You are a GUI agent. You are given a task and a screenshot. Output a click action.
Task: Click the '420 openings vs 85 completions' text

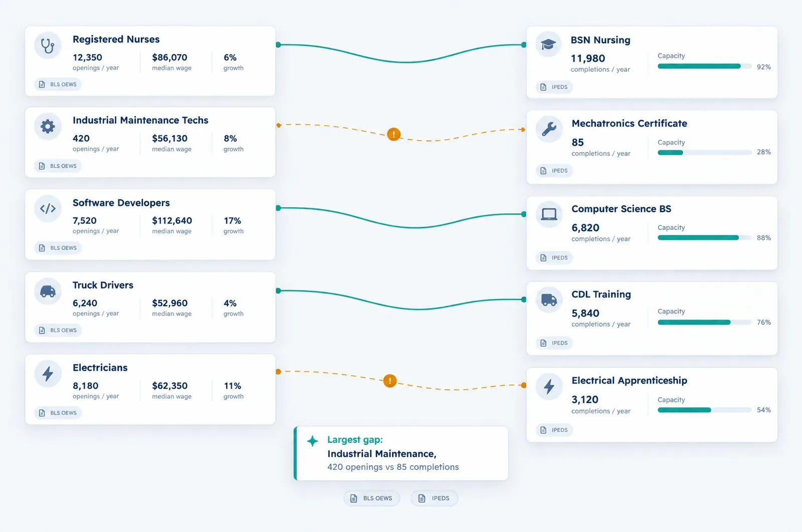point(393,467)
